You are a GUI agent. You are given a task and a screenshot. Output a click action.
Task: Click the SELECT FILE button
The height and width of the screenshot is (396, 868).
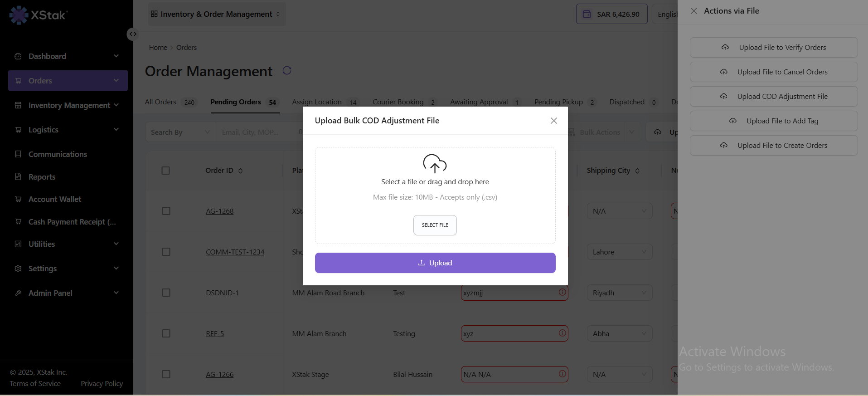(x=435, y=225)
